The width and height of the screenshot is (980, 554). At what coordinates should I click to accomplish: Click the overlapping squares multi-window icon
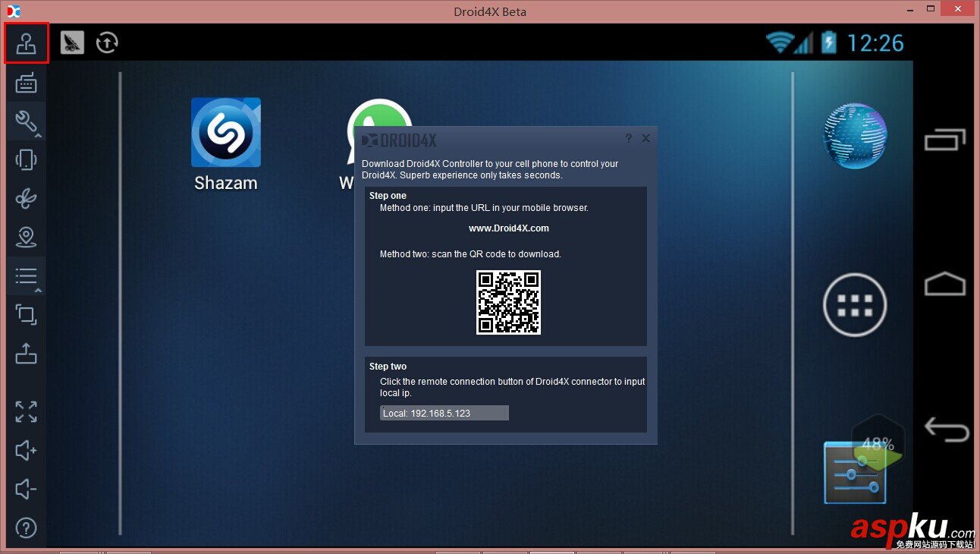[27, 314]
